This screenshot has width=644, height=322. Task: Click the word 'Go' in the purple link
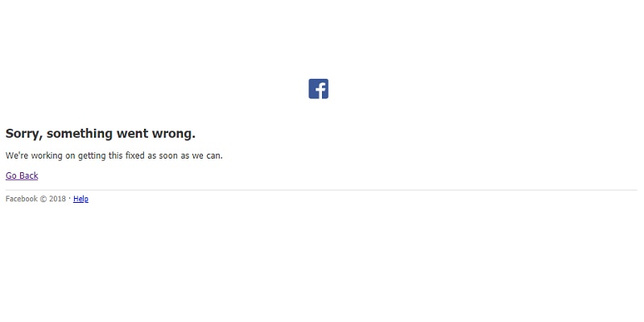[11, 175]
